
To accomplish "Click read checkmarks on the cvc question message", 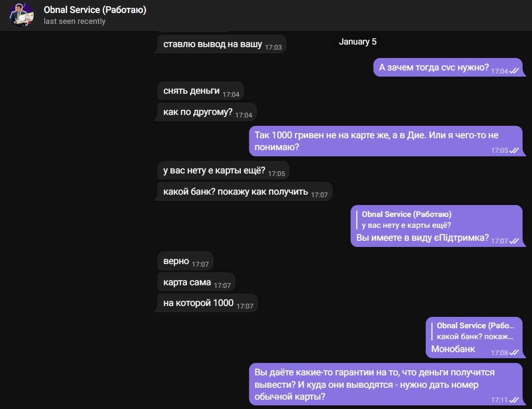I will (x=514, y=71).
